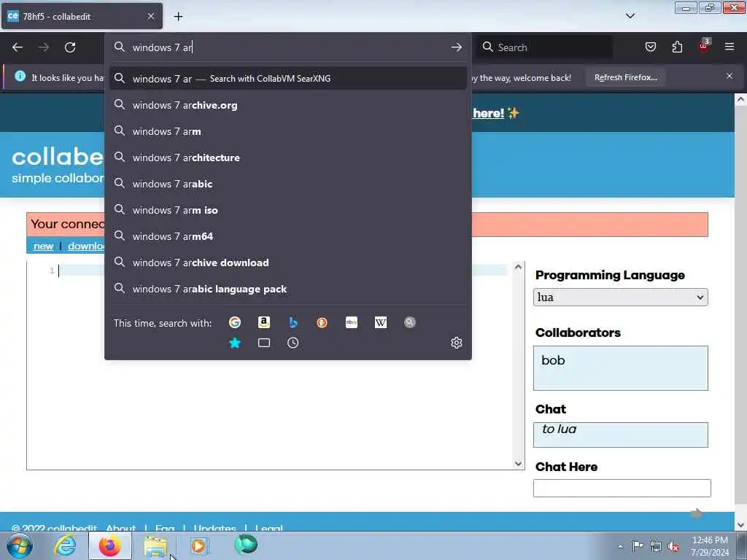Choose suggestion windows 7 arabic
Screen dimensions: 747x560
pyautogui.click(x=288, y=184)
